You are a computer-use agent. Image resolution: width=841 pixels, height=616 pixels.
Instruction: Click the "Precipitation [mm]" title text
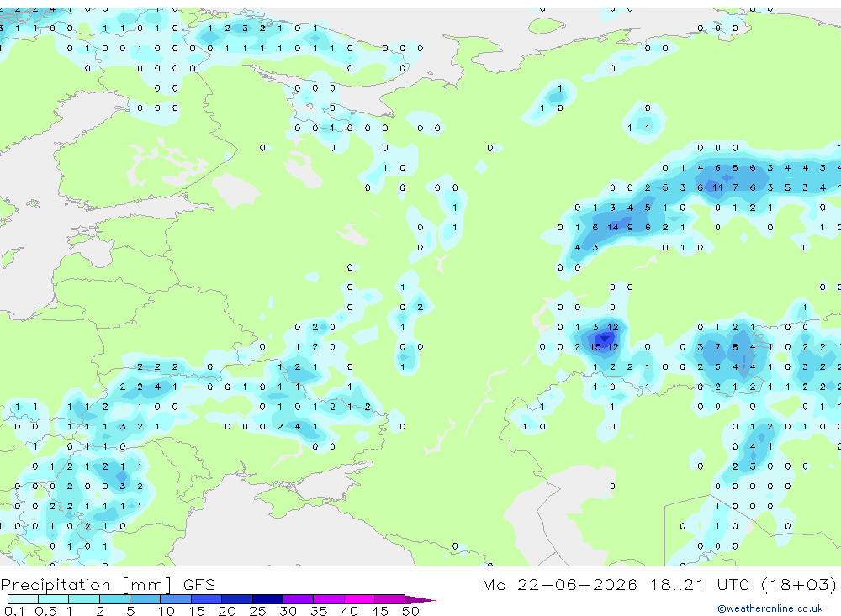87,585
